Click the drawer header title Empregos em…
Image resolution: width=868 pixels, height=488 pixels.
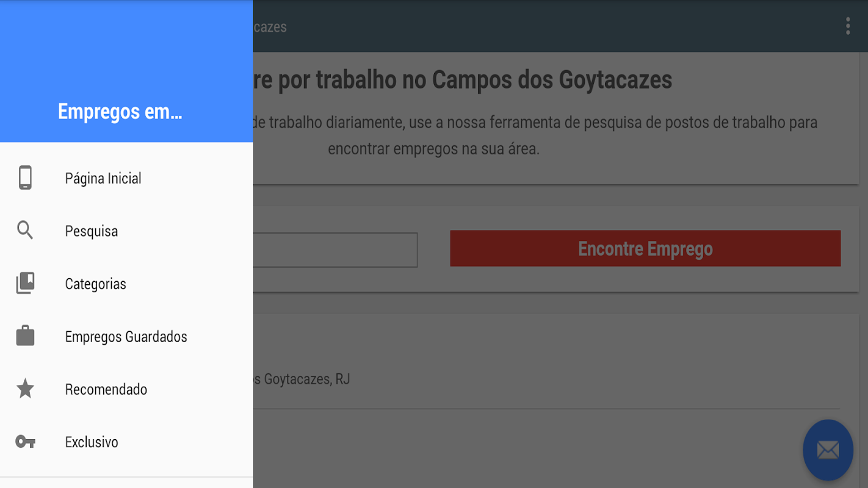pos(120,112)
